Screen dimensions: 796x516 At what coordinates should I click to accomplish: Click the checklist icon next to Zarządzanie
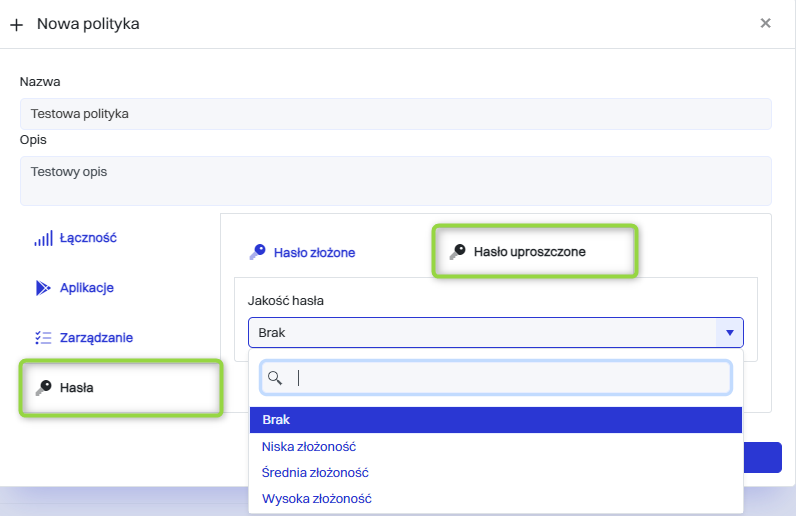pyautogui.click(x=43, y=338)
